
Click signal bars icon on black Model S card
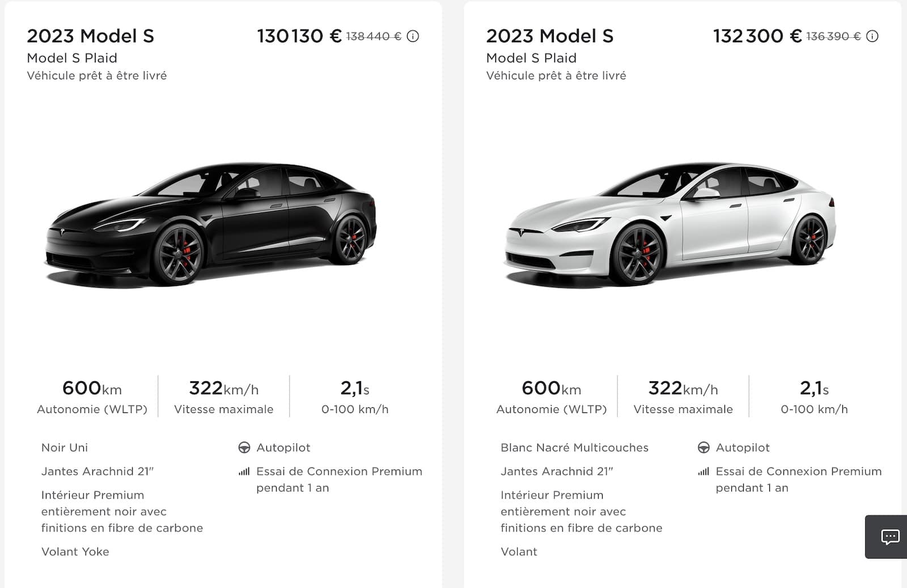pos(244,471)
